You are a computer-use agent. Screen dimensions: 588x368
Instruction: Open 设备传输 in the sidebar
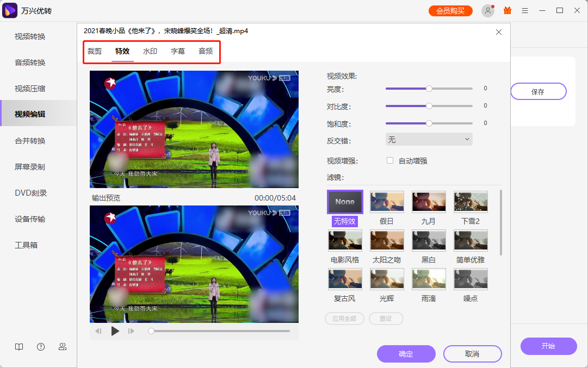pyautogui.click(x=30, y=219)
